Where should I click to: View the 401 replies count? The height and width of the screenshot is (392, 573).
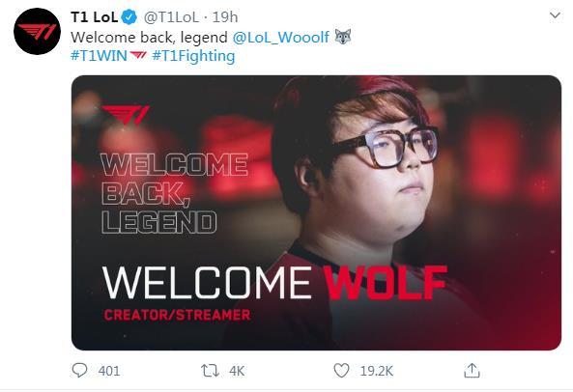[x=109, y=371]
